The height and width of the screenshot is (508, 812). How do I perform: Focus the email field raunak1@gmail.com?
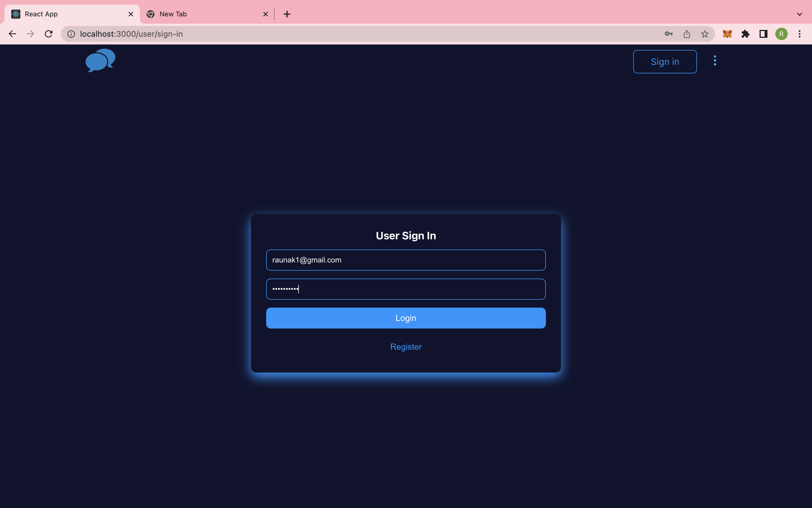pyautogui.click(x=406, y=260)
